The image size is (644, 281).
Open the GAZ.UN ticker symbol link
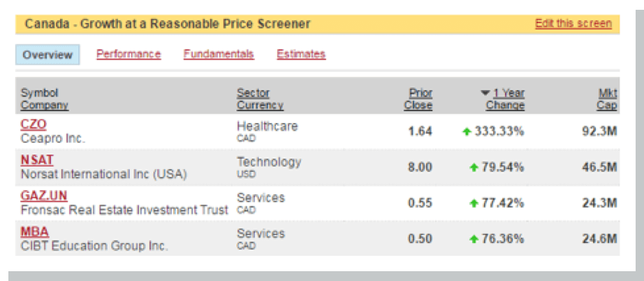(44, 196)
